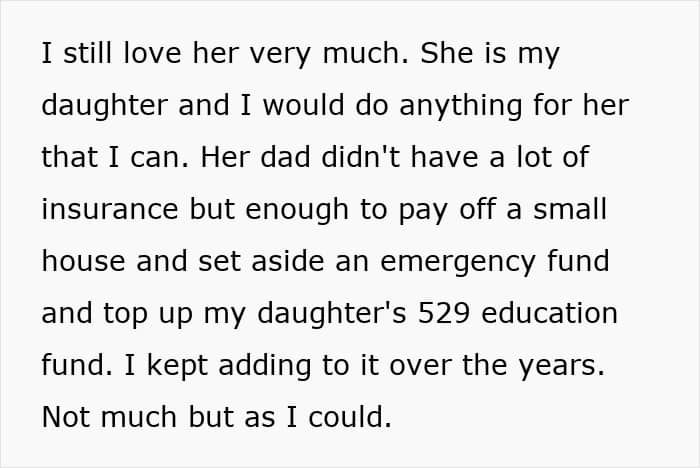Image resolution: width=700 pixels, height=468 pixels.
Task: Click the word "years."
Action: pos(562,367)
